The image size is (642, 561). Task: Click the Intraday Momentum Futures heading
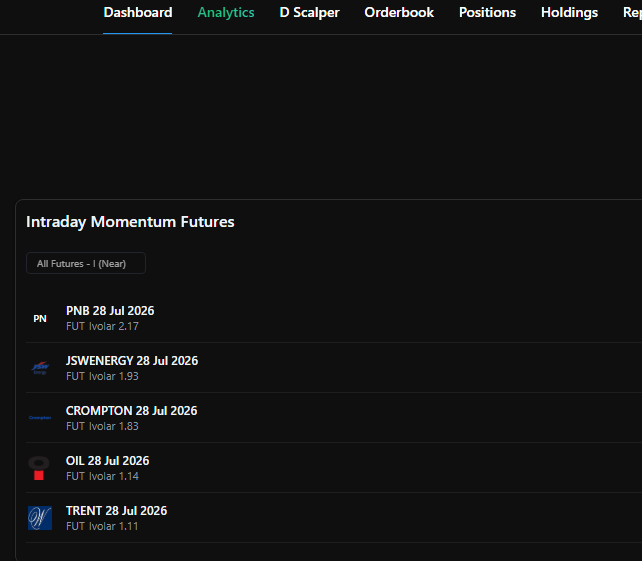point(130,222)
